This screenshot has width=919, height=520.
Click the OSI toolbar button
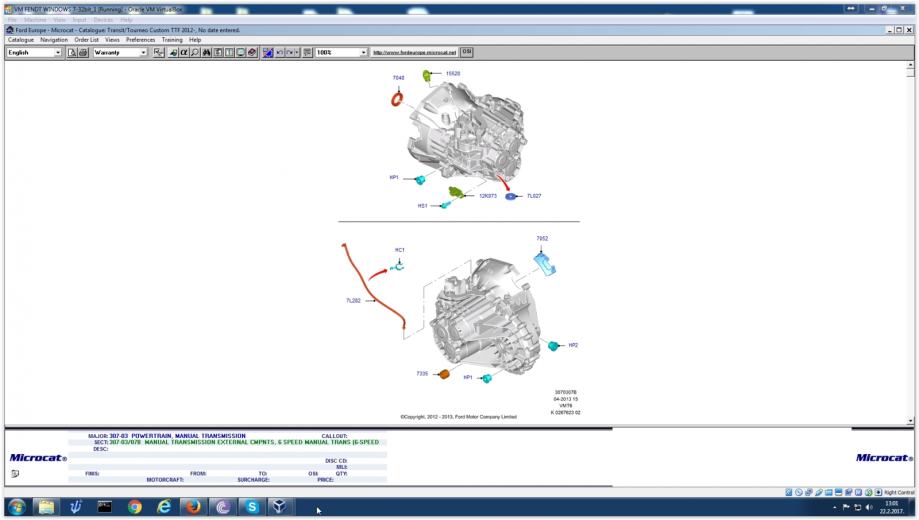click(467, 52)
